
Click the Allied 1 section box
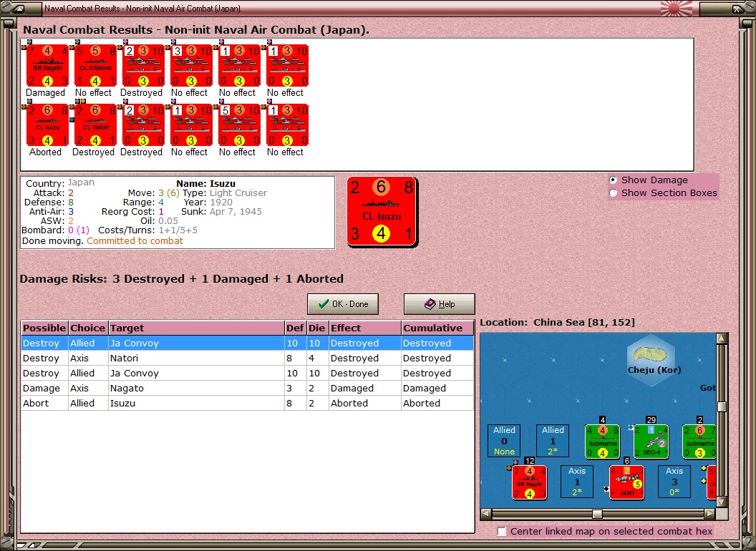[553, 441]
